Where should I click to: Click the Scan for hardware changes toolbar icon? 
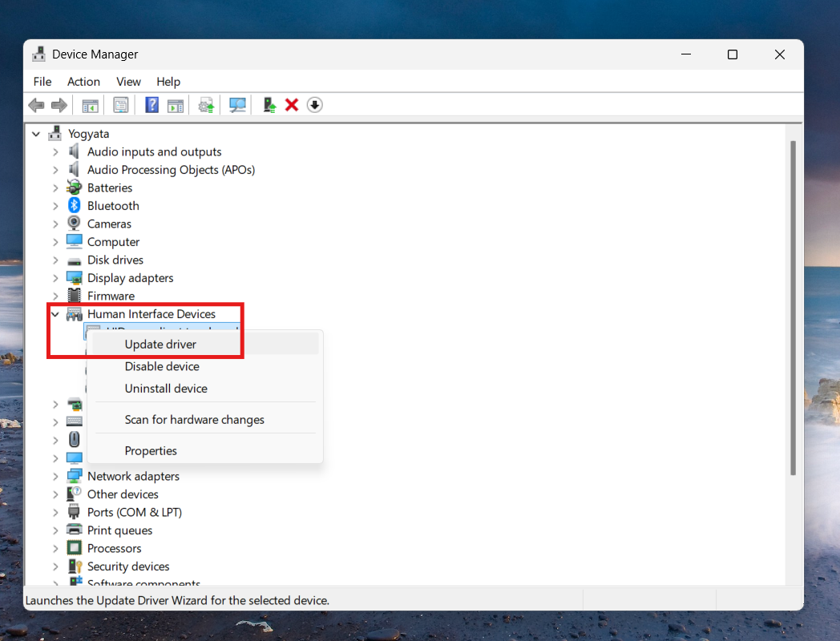[237, 105]
